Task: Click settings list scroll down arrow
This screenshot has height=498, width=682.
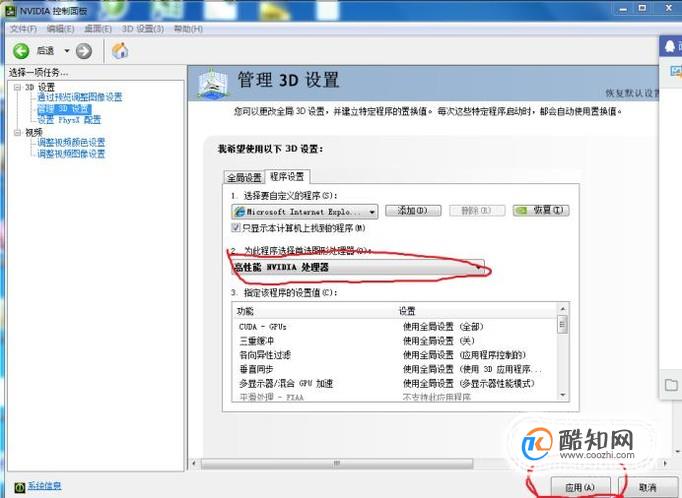Action: point(563,395)
